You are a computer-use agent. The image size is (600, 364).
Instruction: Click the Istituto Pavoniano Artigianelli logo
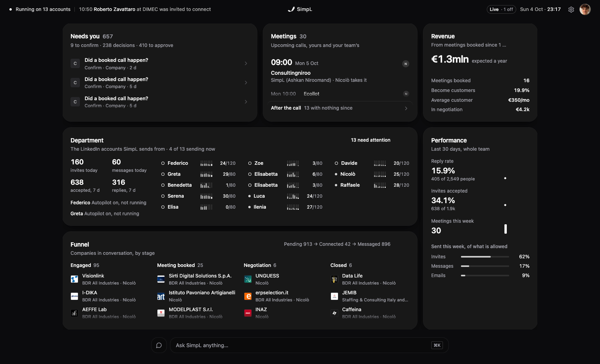pos(161,296)
